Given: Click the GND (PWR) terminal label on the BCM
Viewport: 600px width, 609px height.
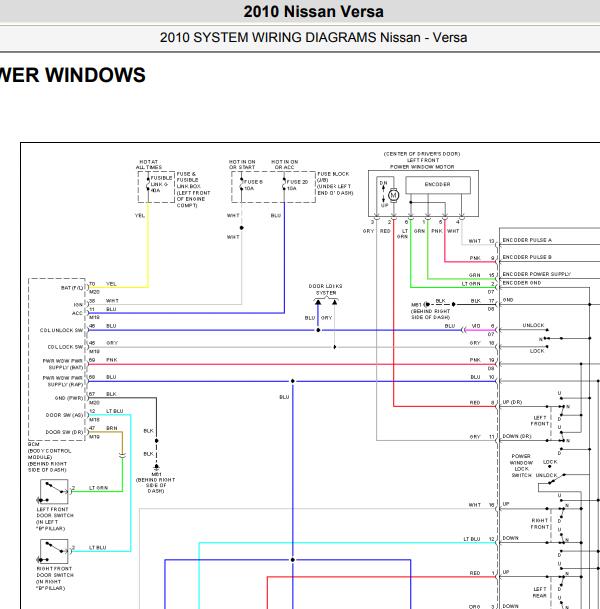Looking at the screenshot, I should 69,398.
